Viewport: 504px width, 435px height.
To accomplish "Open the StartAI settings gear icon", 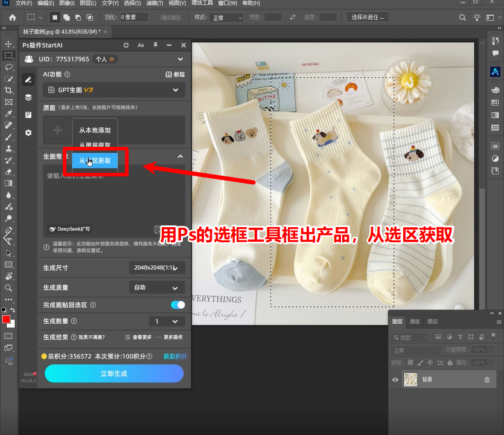I will pyautogui.click(x=28, y=132).
